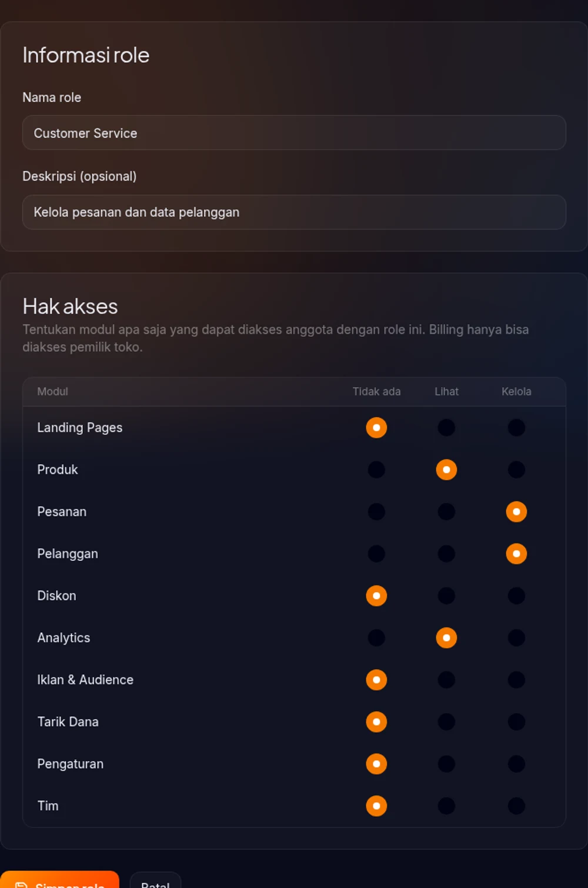Screen dimensions: 588x888
Task: Click the save icon on Simpan role button
Action: (x=21, y=885)
